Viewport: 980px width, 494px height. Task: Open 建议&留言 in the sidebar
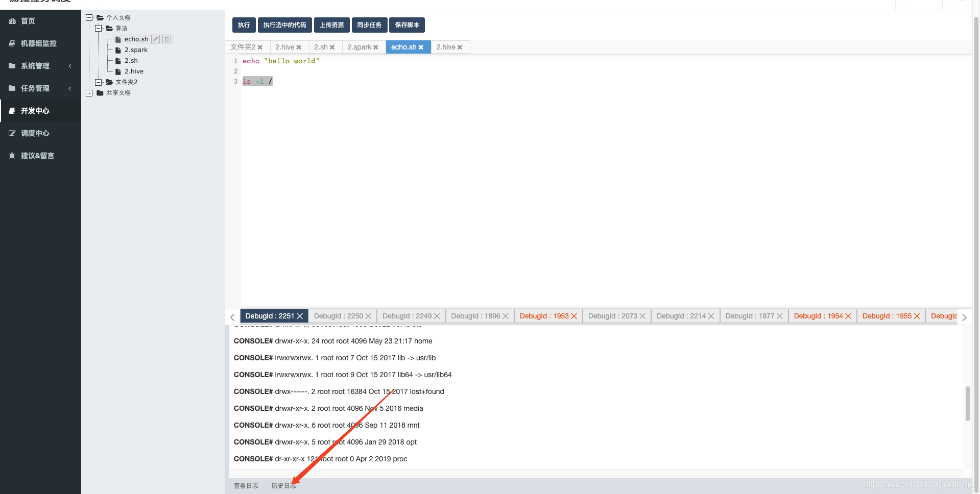40,156
